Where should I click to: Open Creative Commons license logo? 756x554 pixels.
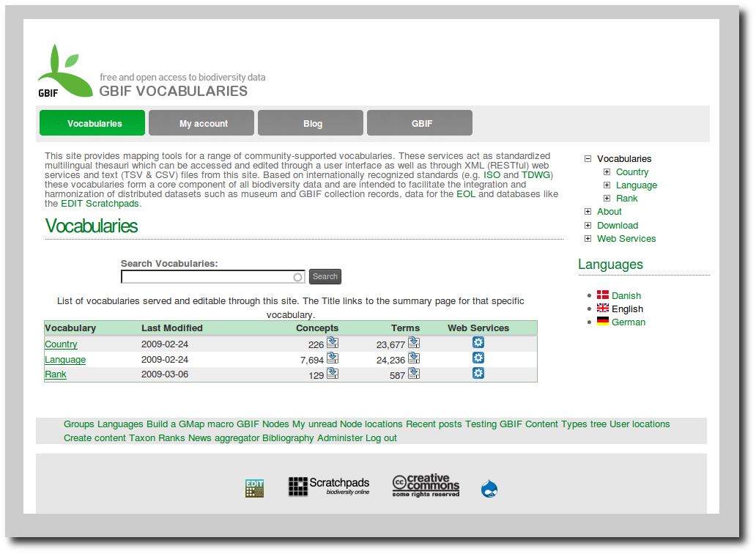[426, 485]
